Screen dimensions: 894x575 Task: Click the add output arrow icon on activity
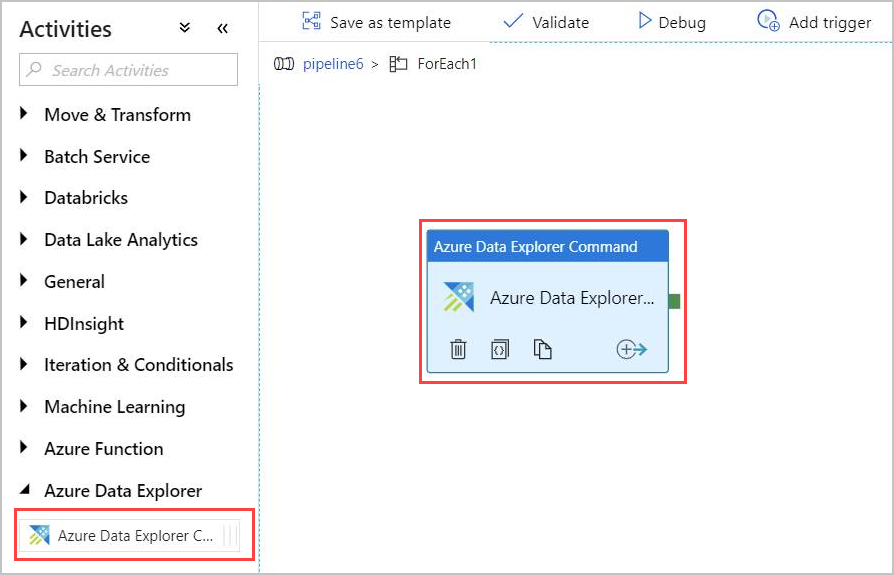tap(631, 349)
